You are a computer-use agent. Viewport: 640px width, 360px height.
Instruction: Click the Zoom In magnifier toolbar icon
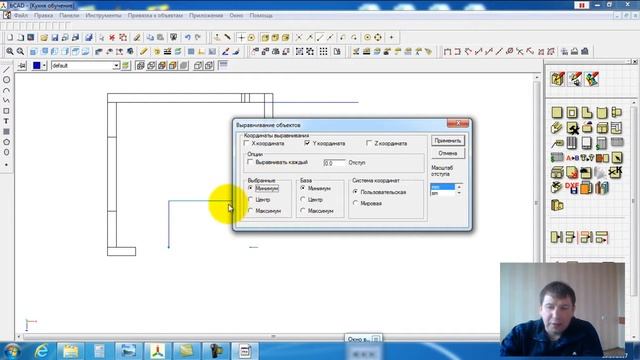[x=9, y=51]
